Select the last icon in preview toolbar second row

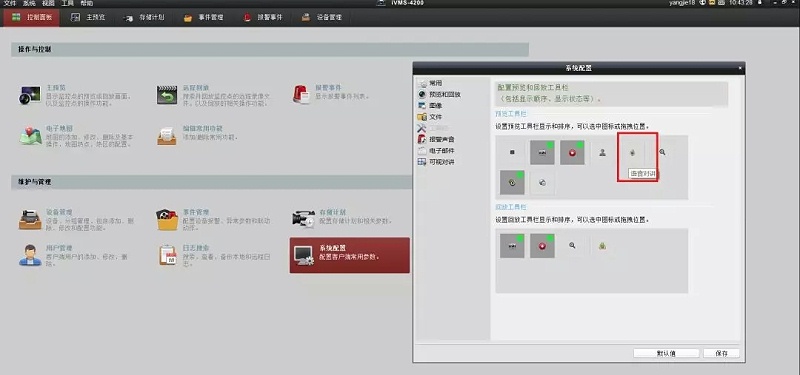542,182
